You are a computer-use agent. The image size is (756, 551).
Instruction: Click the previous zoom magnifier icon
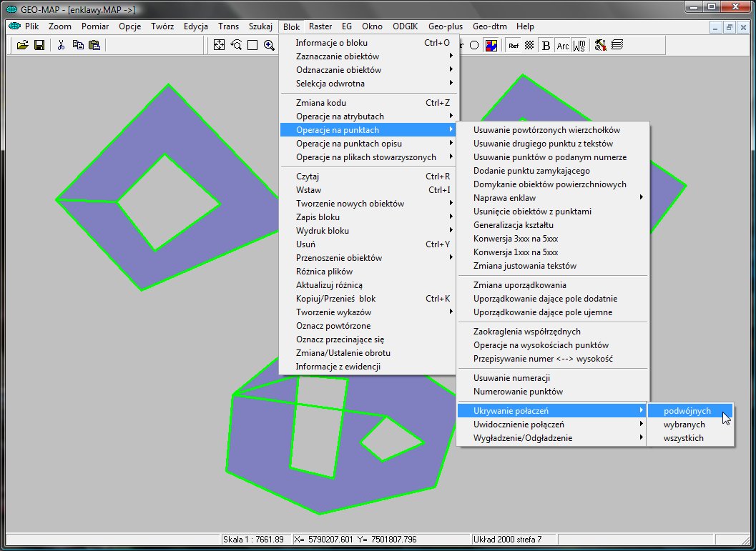[236, 45]
